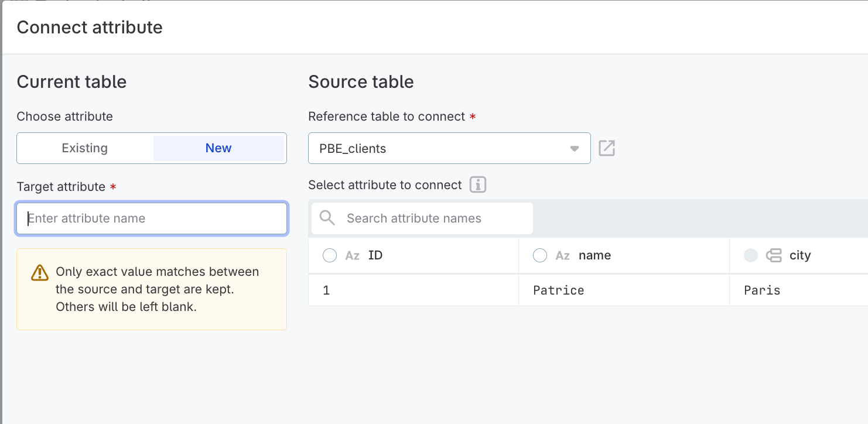Click the linked-record icon beside city column

[x=774, y=255]
